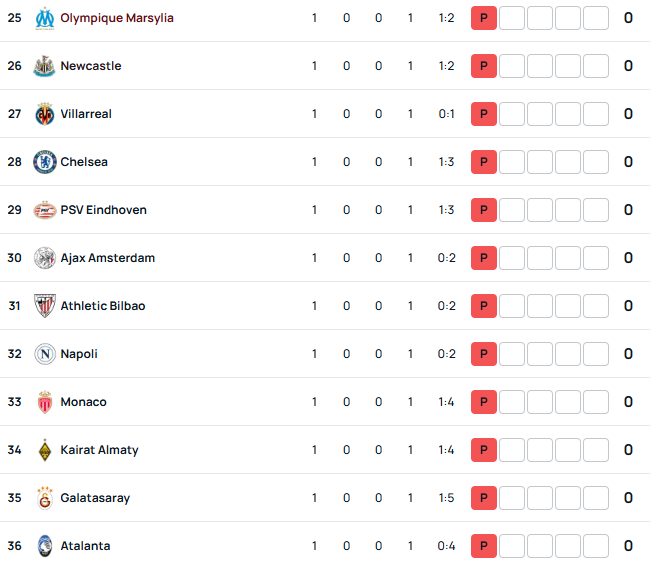Click Monaco's first empty form box
650x566 pixels.
(512, 402)
